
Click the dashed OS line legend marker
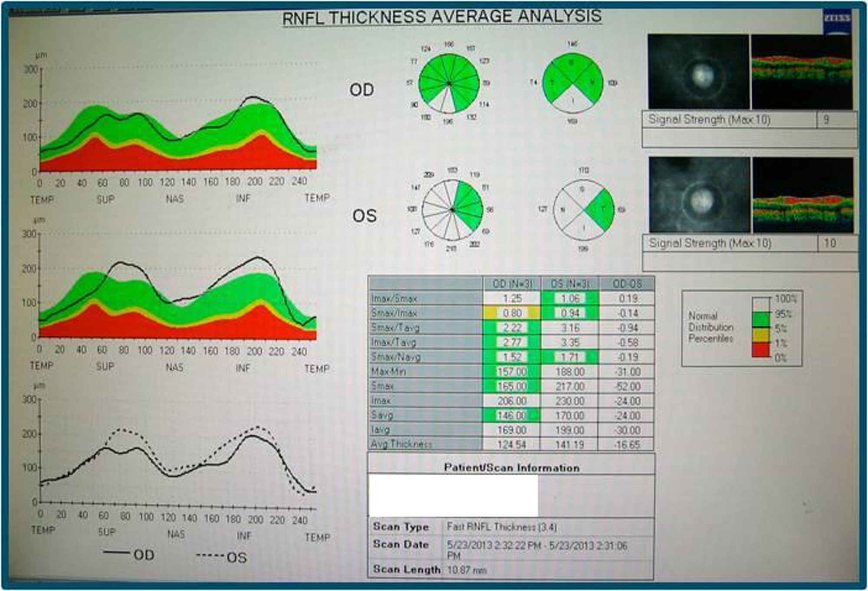(x=210, y=555)
